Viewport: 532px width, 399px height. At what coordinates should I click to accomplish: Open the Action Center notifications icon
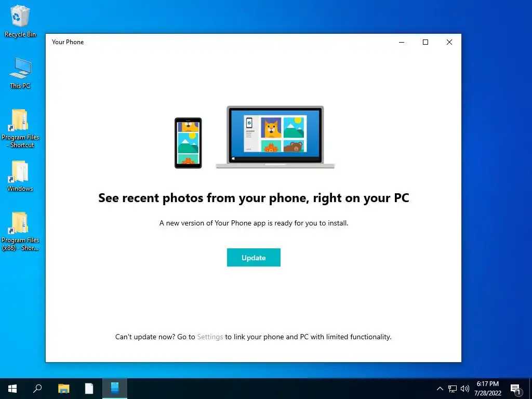point(516,389)
